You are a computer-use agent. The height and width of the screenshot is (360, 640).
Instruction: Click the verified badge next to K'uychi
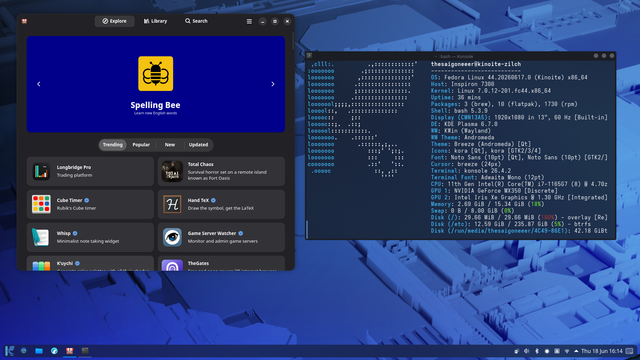click(77, 263)
